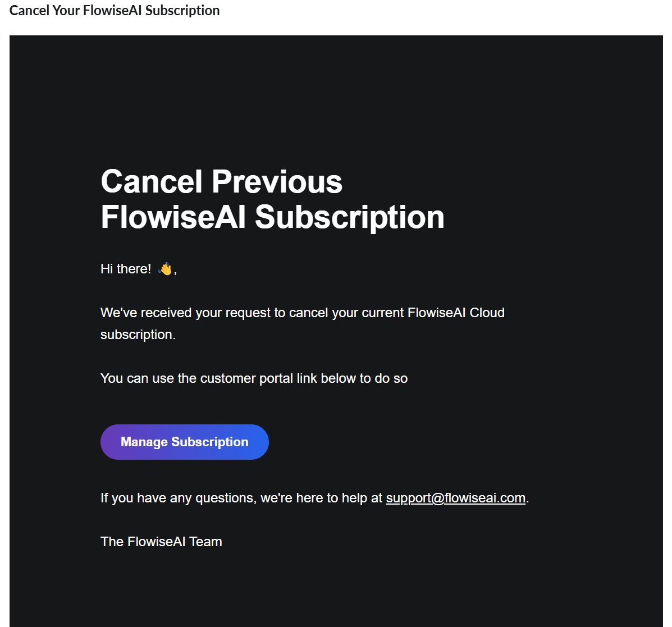Click "FlowiseAI" in the large heading
672x627 pixels.
pos(173,217)
